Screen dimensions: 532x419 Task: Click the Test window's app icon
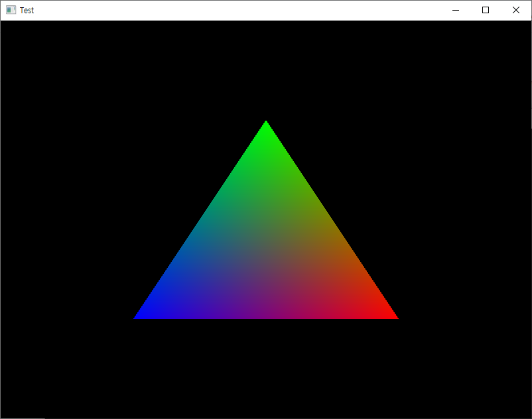[x=11, y=10]
